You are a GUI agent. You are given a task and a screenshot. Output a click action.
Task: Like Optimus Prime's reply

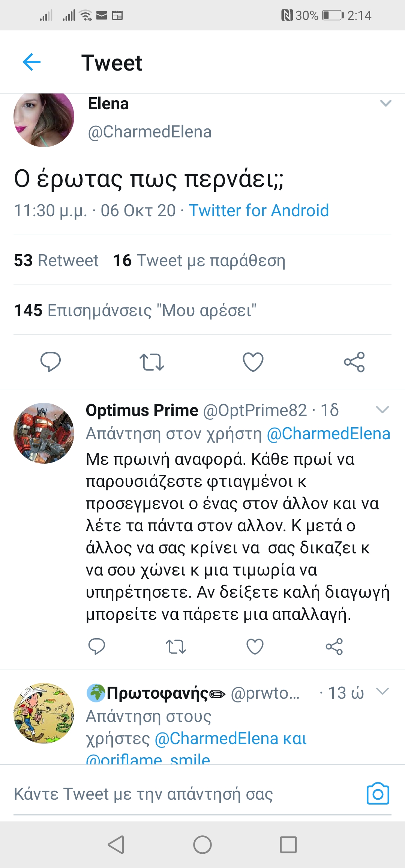255,646
